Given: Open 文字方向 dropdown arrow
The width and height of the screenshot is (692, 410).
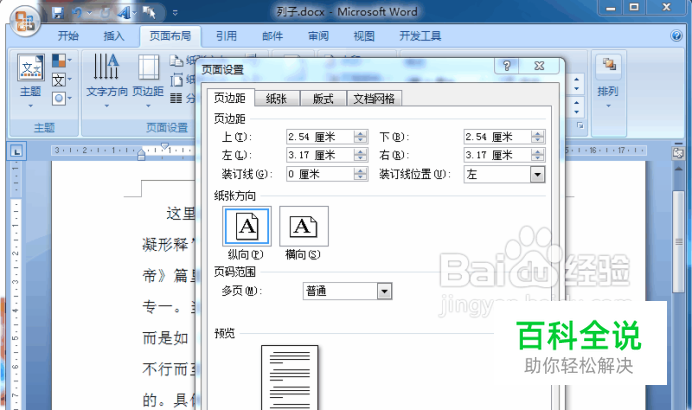Looking at the screenshot, I should click(x=106, y=106).
